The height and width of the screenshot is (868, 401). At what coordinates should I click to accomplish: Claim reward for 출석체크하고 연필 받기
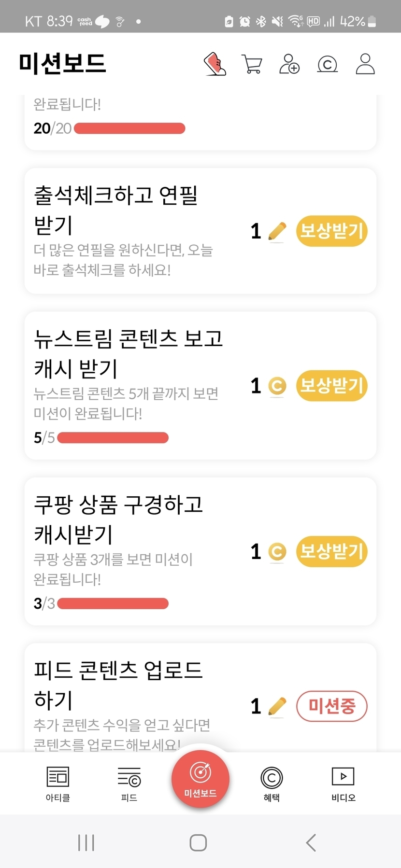331,231
